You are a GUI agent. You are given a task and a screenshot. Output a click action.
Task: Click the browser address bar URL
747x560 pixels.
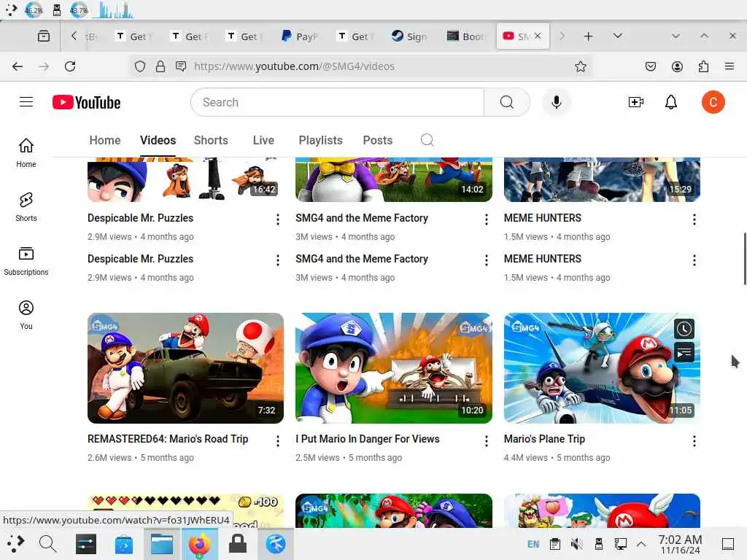[x=294, y=66]
